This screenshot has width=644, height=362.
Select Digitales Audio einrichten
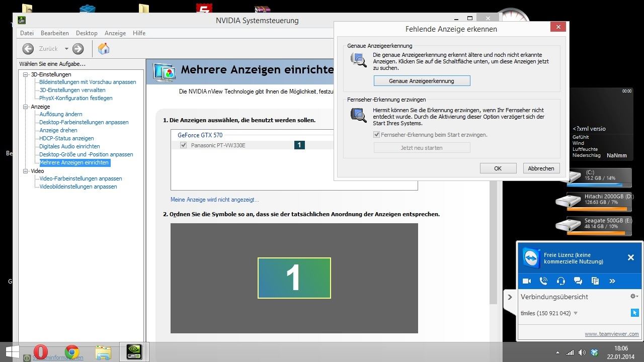click(x=69, y=146)
